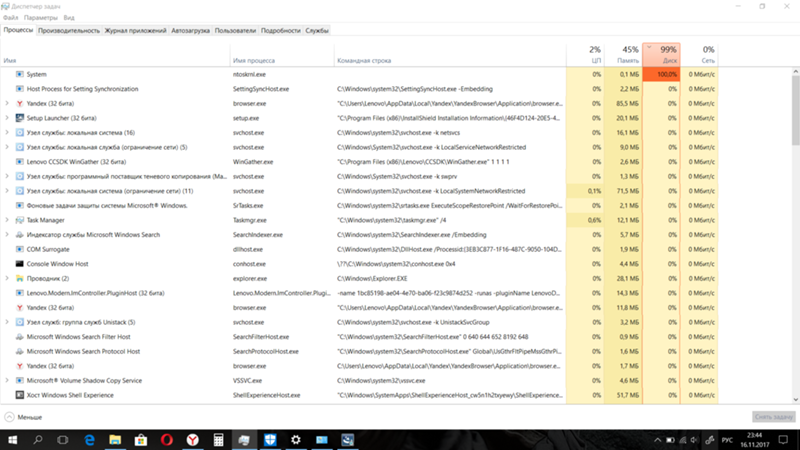Sort by the Память column header
Image resolution: width=800 pixels, height=450 pixels.
pyautogui.click(x=623, y=55)
